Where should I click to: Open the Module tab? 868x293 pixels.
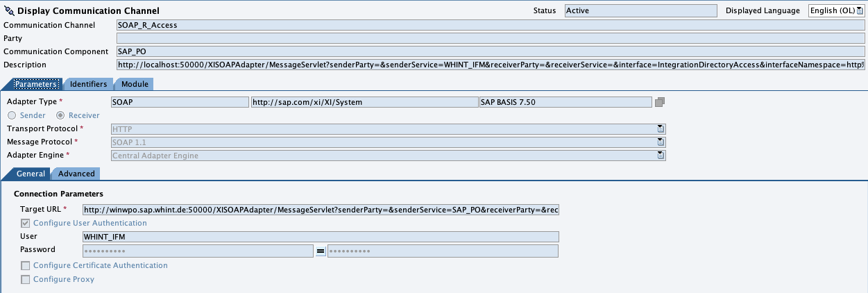(x=135, y=84)
